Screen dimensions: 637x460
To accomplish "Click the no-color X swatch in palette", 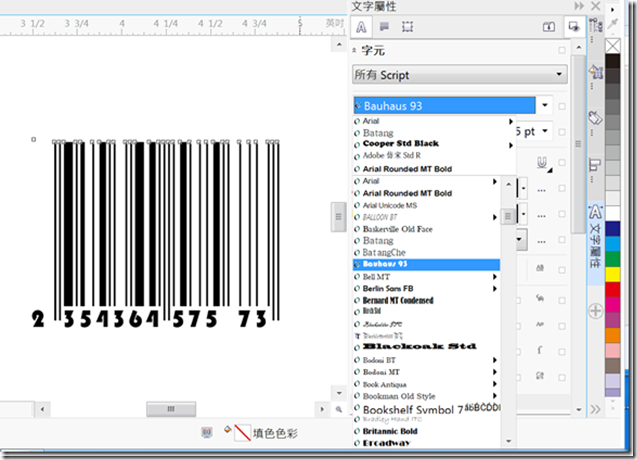I will [x=613, y=46].
